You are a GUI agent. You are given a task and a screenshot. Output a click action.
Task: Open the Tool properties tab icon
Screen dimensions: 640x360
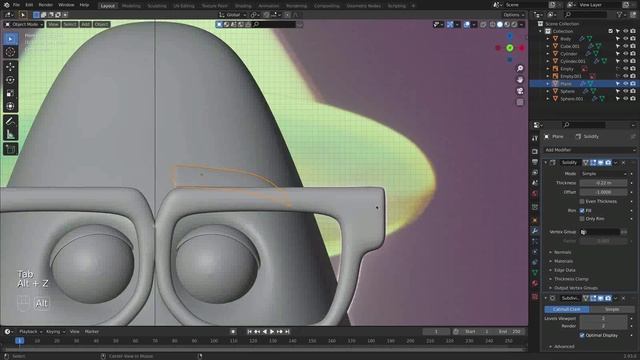tap(535, 139)
